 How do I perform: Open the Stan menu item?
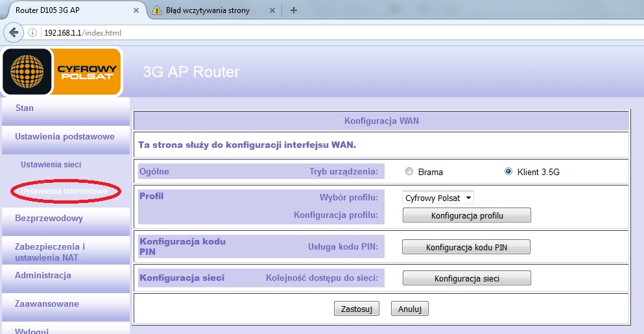[25, 108]
